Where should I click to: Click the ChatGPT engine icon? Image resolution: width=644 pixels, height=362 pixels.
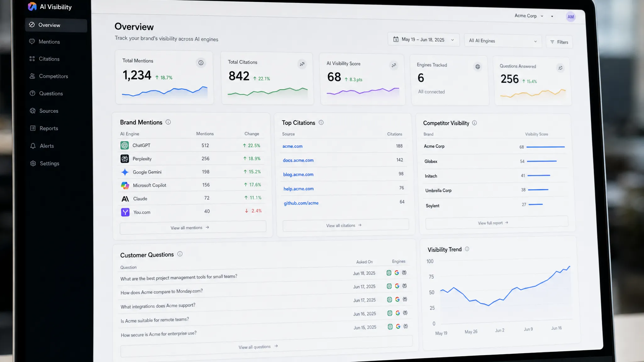[x=125, y=145]
